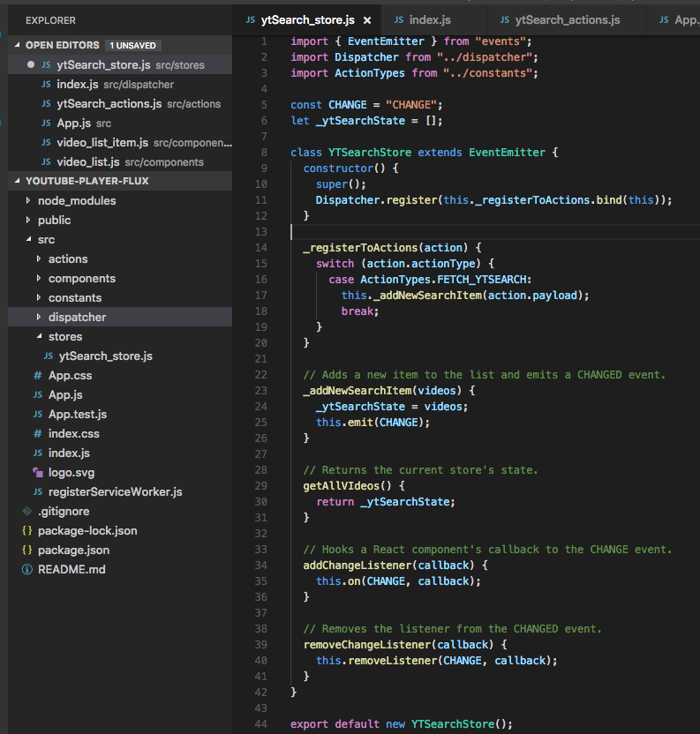Click JS icon on ytSearch_store.js tab
This screenshot has height=734, width=700.
point(251,19)
